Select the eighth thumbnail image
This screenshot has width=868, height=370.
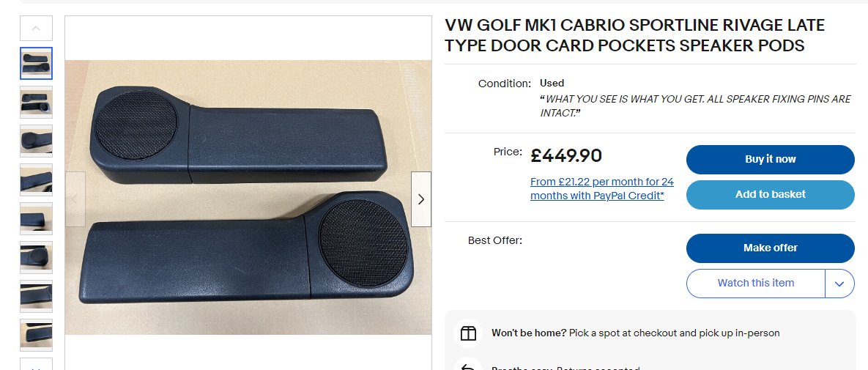36,335
